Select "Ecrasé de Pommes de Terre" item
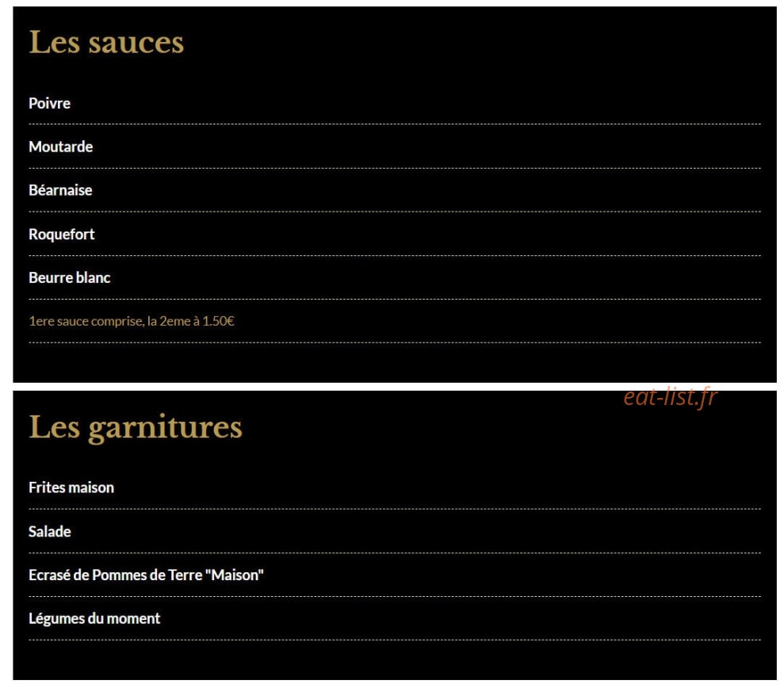This screenshot has height=688, width=784. point(146,575)
